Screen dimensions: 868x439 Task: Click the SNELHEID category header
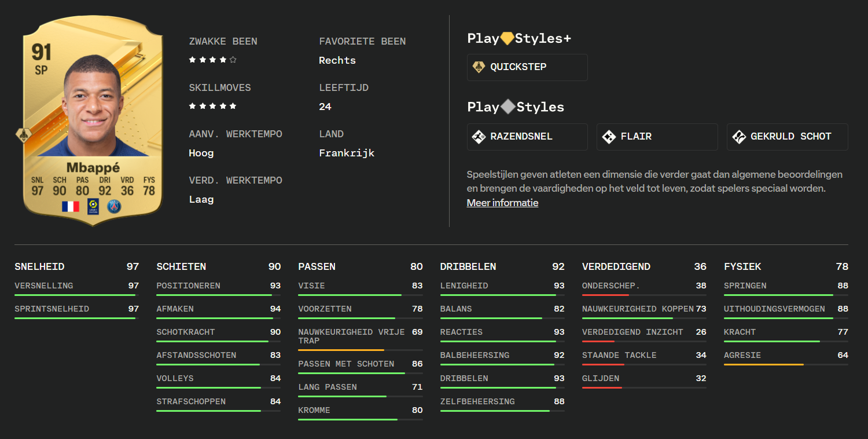coord(39,266)
